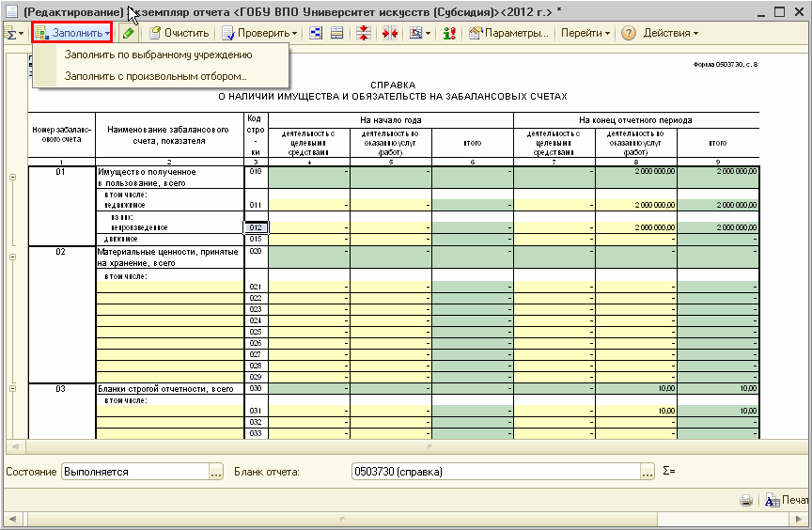Click the ellipsis button next to the Состояние field
The height and width of the screenshot is (530, 812).
[x=216, y=472]
